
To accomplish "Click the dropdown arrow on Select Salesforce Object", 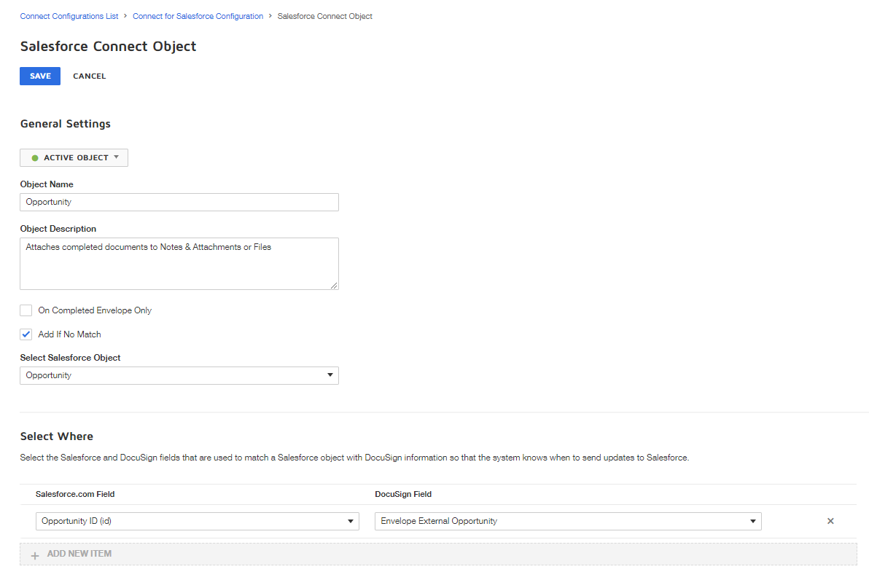I will [x=330, y=375].
